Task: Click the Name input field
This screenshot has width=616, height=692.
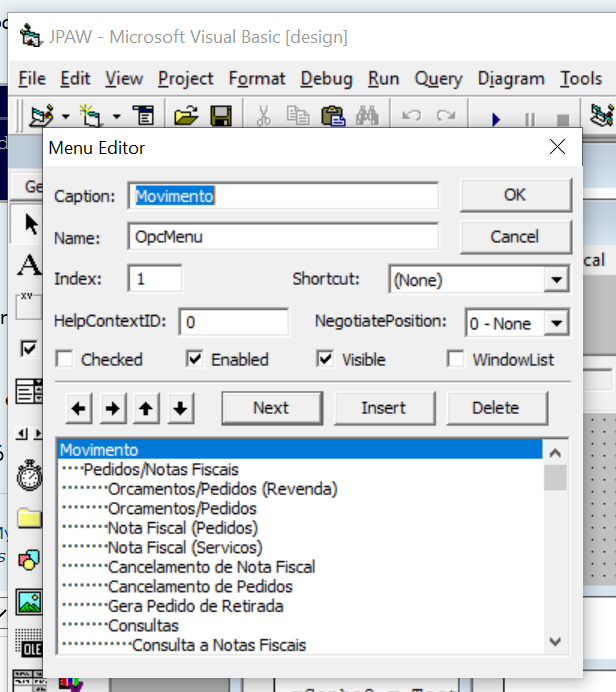Action: (x=283, y=237)
